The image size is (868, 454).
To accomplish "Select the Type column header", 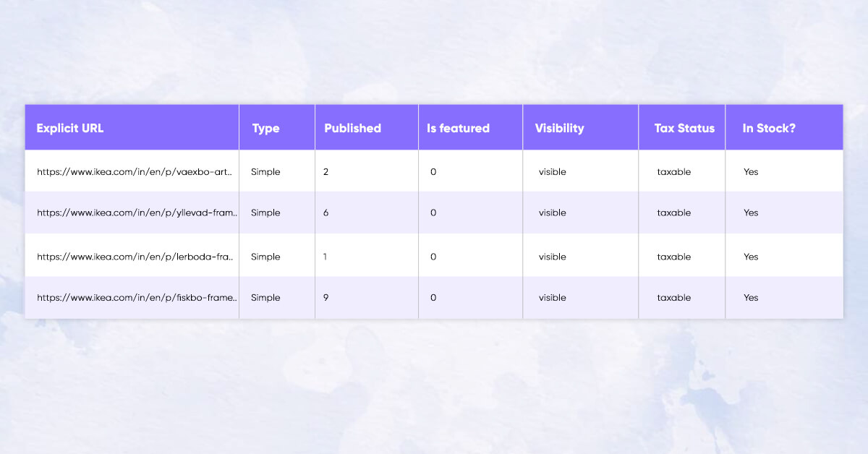I will click(x=265, y=128).
